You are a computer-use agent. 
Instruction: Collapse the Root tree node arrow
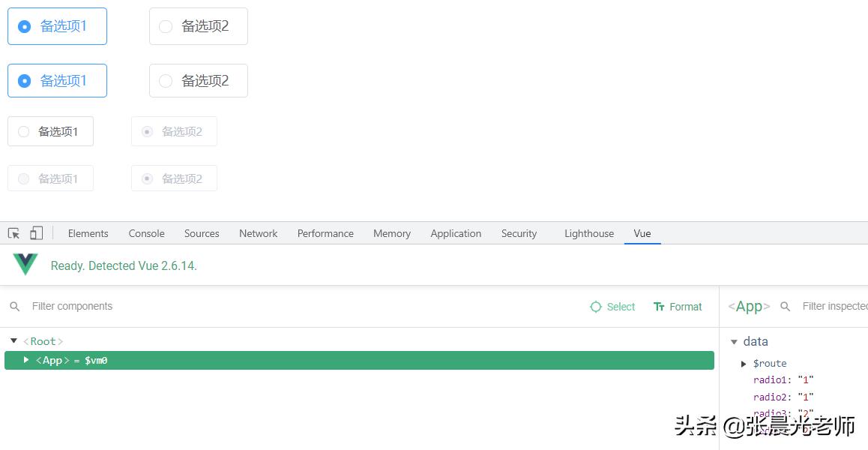coord(13,340)
